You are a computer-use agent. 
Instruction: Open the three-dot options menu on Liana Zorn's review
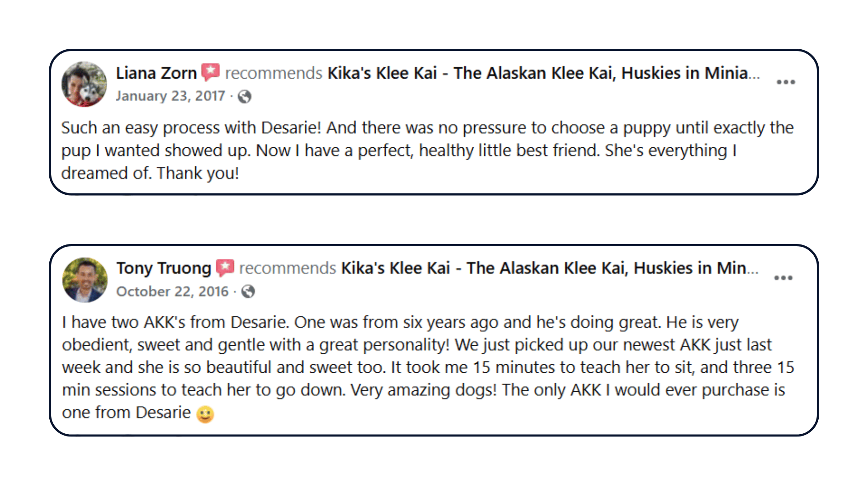[x=786, y=82]
